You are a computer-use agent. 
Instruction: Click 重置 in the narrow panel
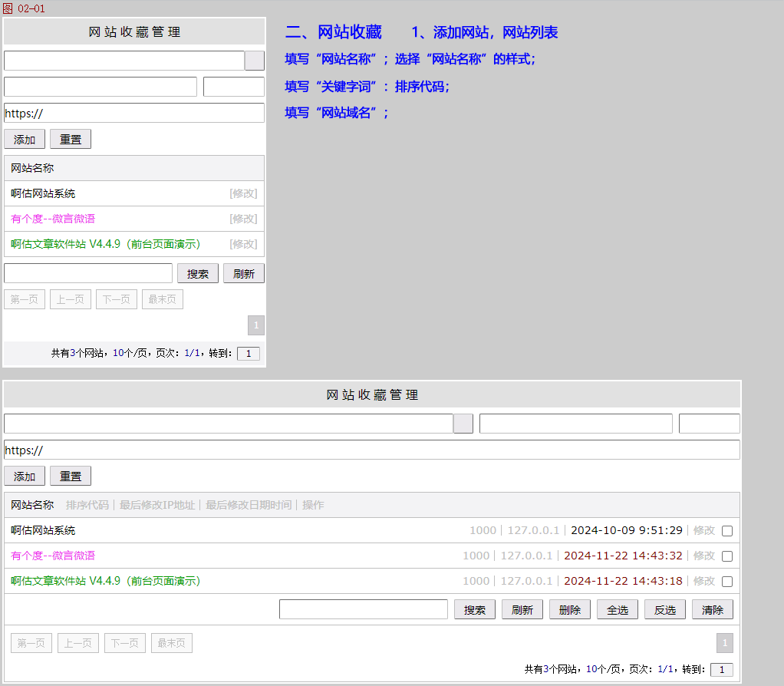click(71, 140)
